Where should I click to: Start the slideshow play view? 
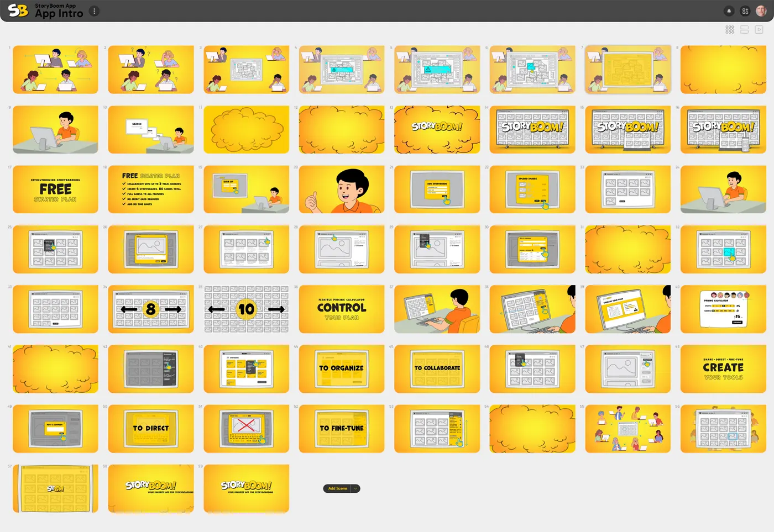(x=759, y=30)
